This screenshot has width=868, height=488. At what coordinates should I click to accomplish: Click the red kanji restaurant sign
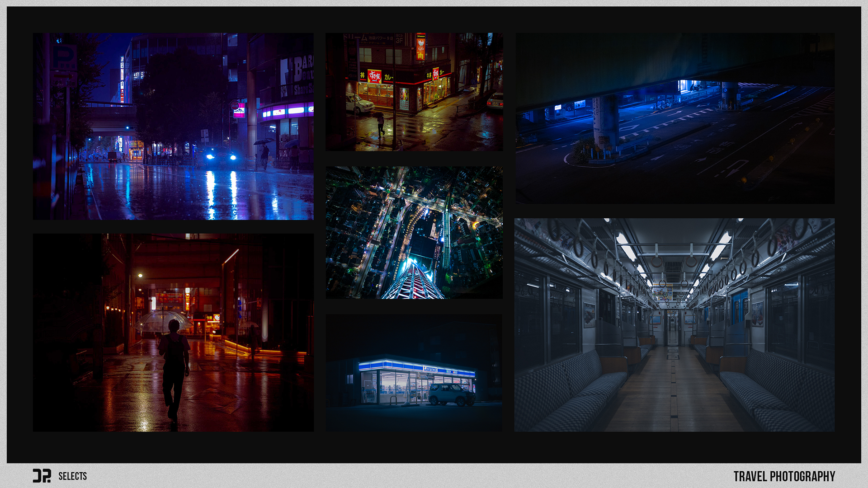[374, 76]
